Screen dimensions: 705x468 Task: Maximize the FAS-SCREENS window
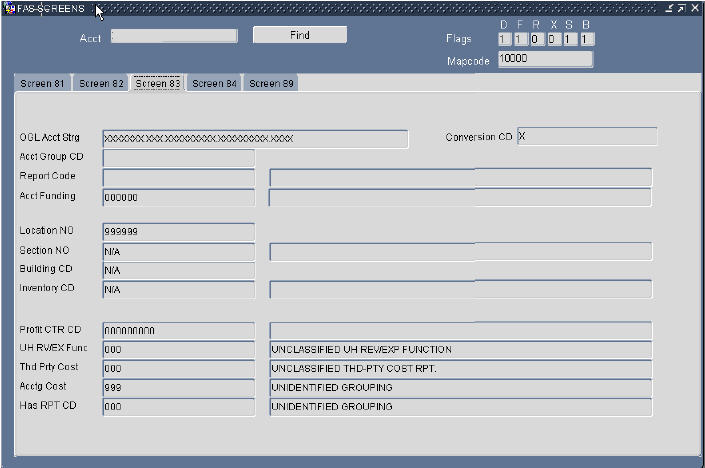[x=681, y=8]
